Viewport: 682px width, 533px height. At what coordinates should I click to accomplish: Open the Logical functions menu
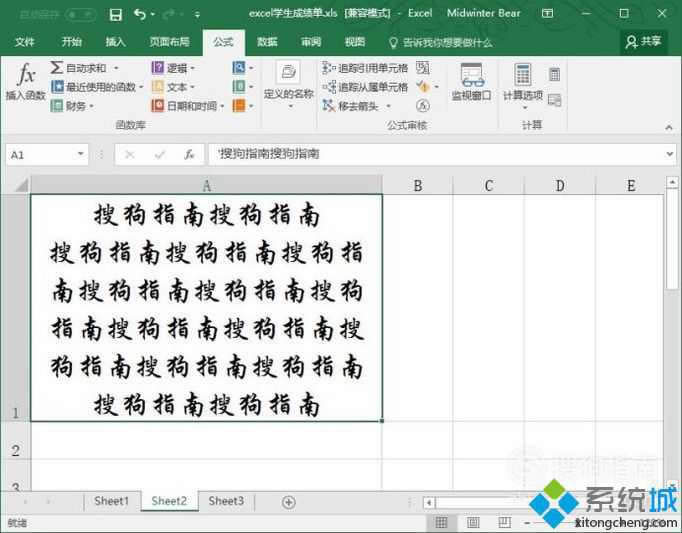click(x=173, y=68)
